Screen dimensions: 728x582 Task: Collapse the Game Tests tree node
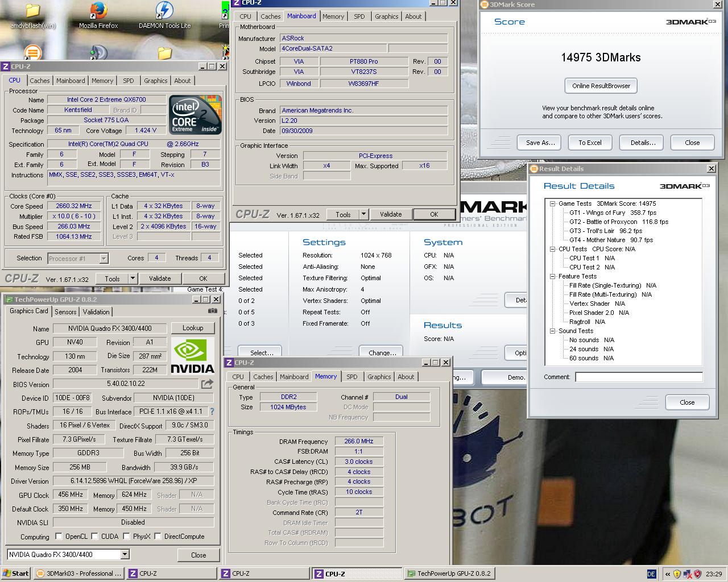click(552, 203)
